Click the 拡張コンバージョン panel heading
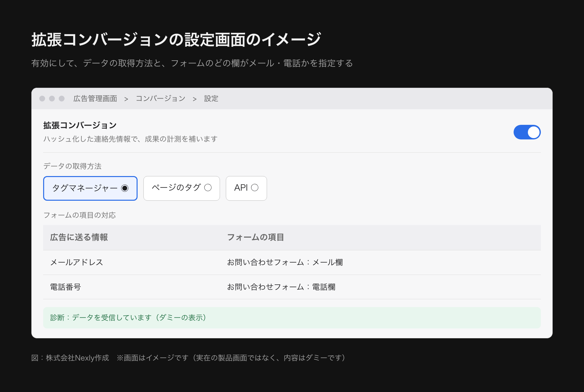The image size is (584, 392). (x=80, y=125)
